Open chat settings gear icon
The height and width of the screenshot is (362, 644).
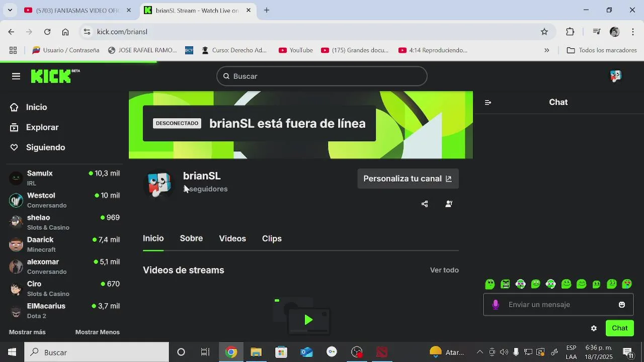click(x=594, y=328)
